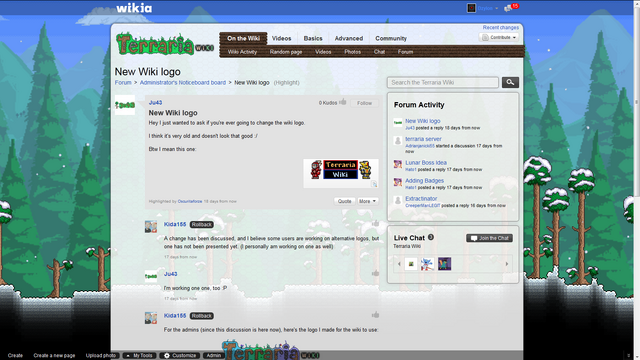Open Ju43 author link on first post
Image resolution: width=640 pixels, height=360 pixels.
155,102
